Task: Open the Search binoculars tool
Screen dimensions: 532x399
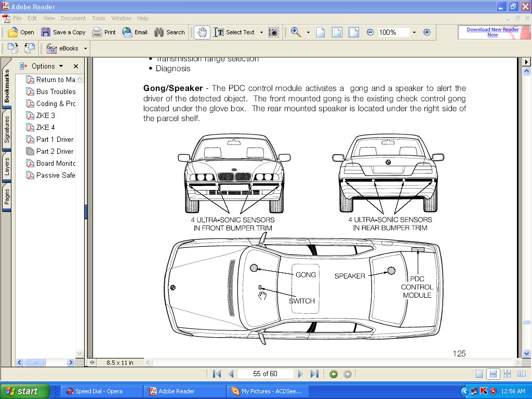Action: [x=169, y=32]
